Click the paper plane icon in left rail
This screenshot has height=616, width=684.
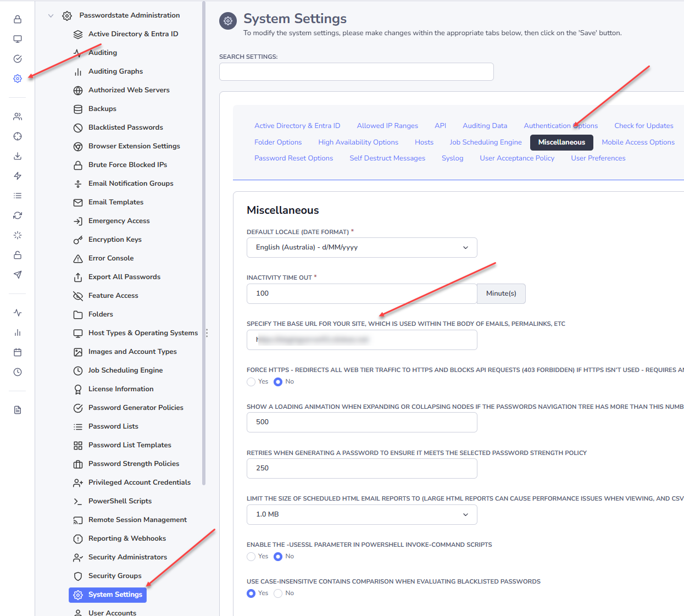coord(18,275)
